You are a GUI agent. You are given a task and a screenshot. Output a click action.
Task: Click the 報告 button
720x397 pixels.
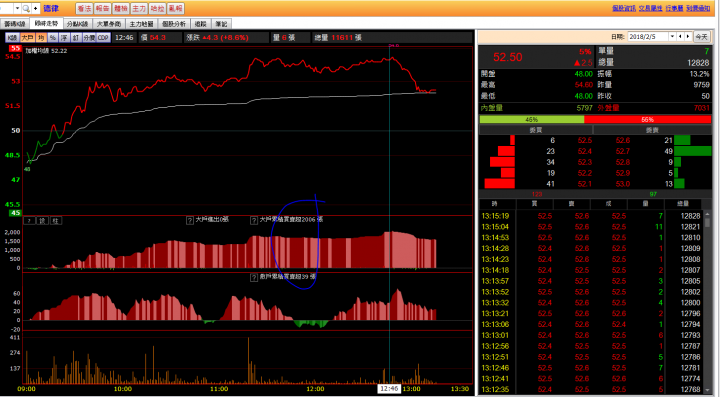pos(102,8)
